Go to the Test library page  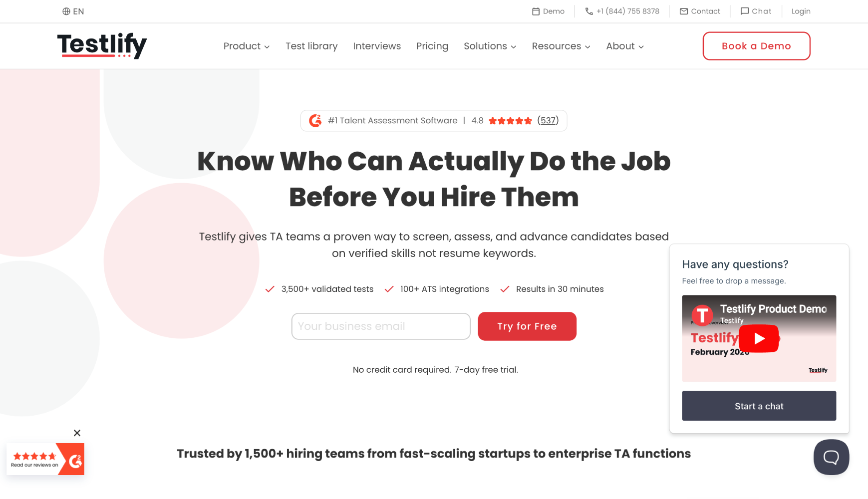click(x=311, y=46)
